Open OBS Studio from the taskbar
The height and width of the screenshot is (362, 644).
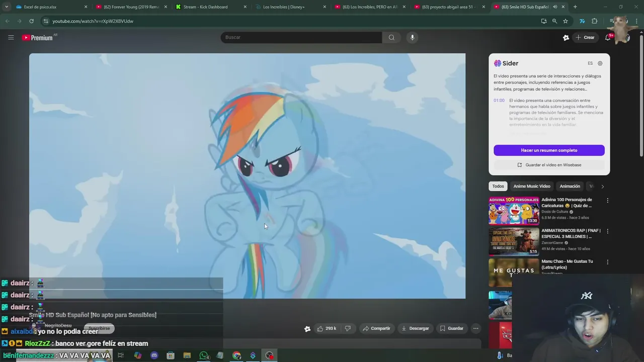[270, 355]
